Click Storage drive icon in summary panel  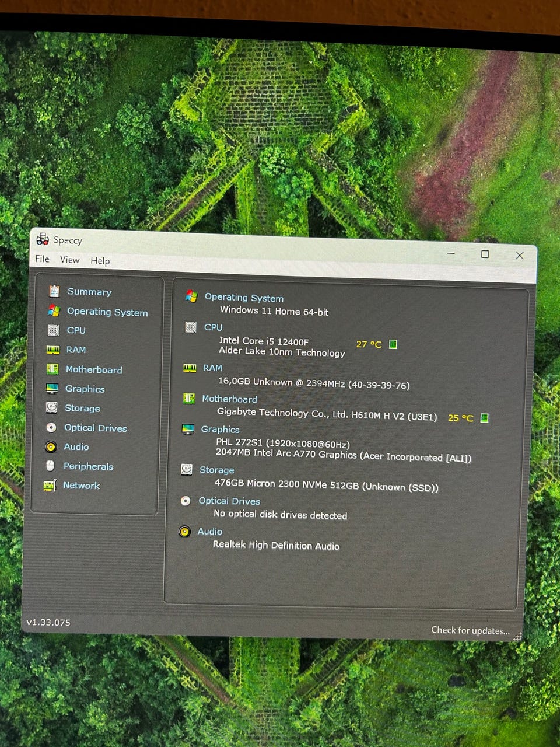[187, 469]
